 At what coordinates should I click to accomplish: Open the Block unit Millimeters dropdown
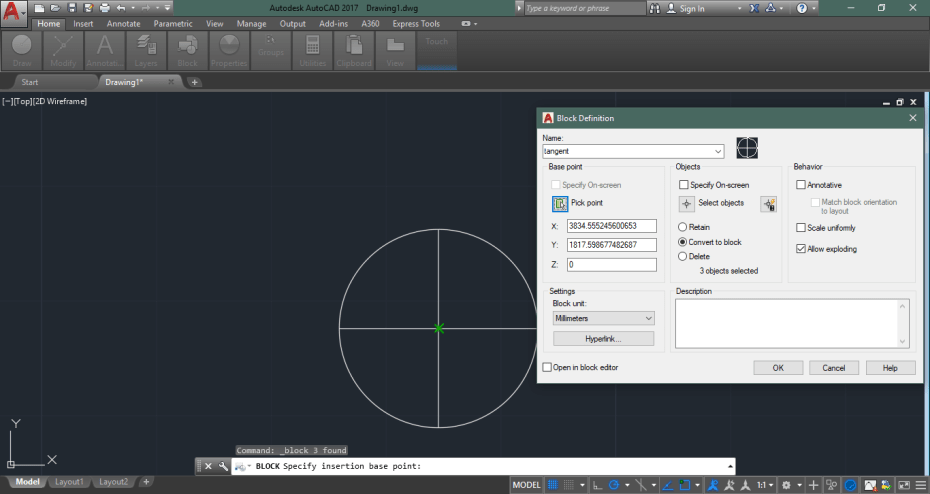tap(649, 318)
